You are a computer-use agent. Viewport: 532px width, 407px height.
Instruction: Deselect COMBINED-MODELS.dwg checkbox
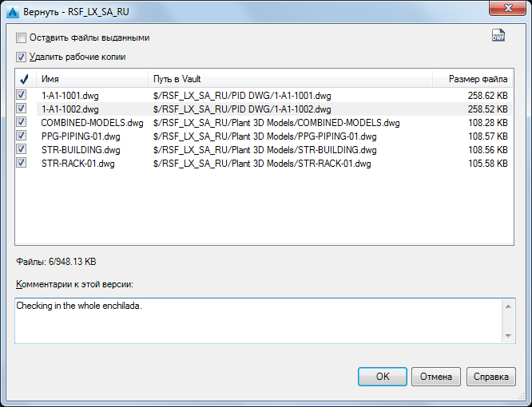(21, 122)
